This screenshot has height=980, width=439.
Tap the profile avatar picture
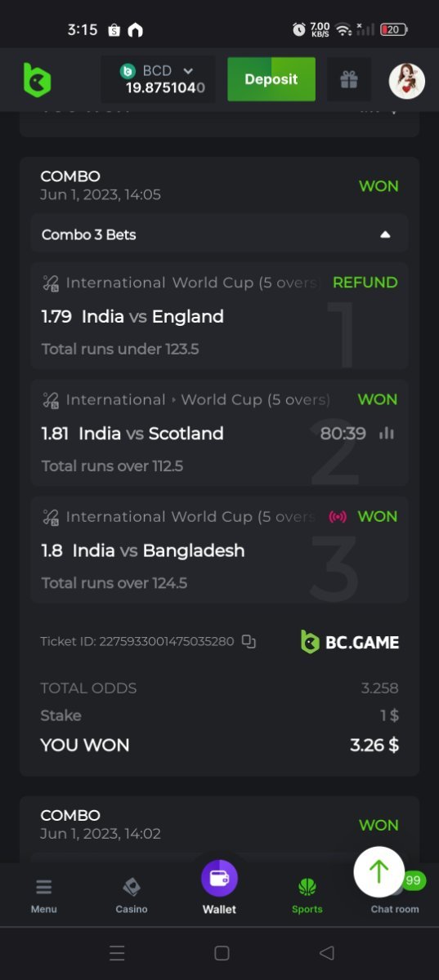406,80
